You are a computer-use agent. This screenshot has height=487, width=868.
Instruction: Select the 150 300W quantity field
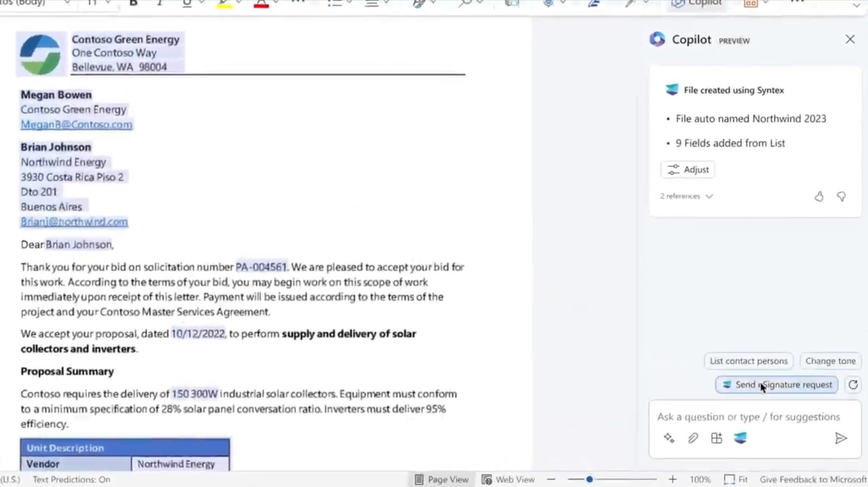[x=195, y=394]
